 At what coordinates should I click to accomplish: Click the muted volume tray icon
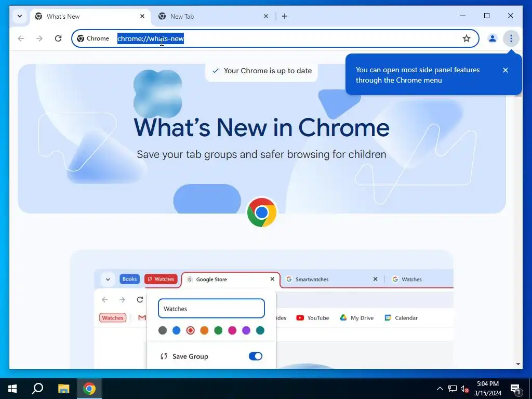coord(465,389)
